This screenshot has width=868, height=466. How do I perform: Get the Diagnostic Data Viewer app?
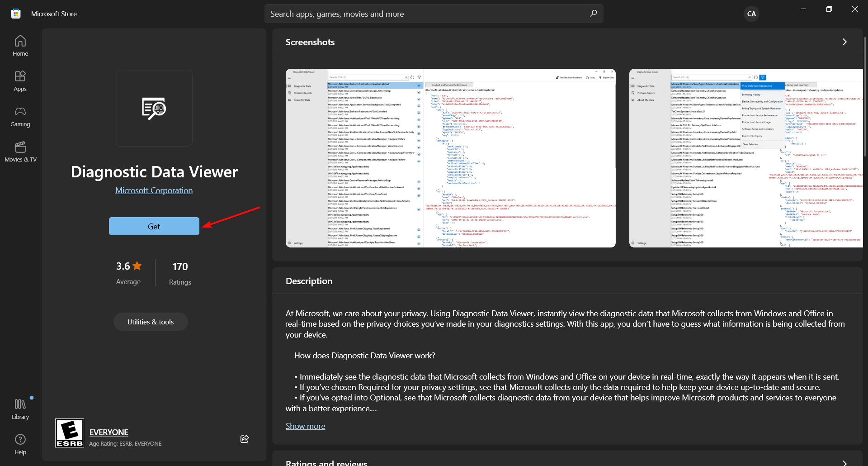coord(154,226)
